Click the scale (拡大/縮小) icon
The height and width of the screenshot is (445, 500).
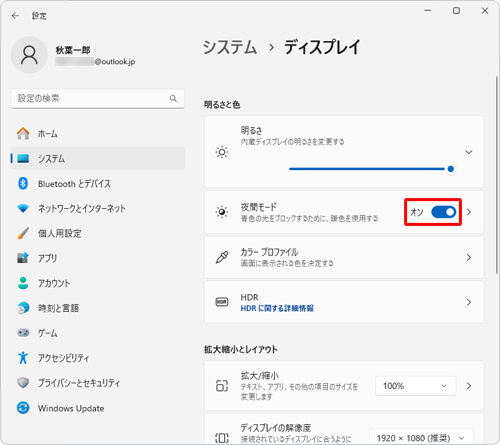pos(222,386)
